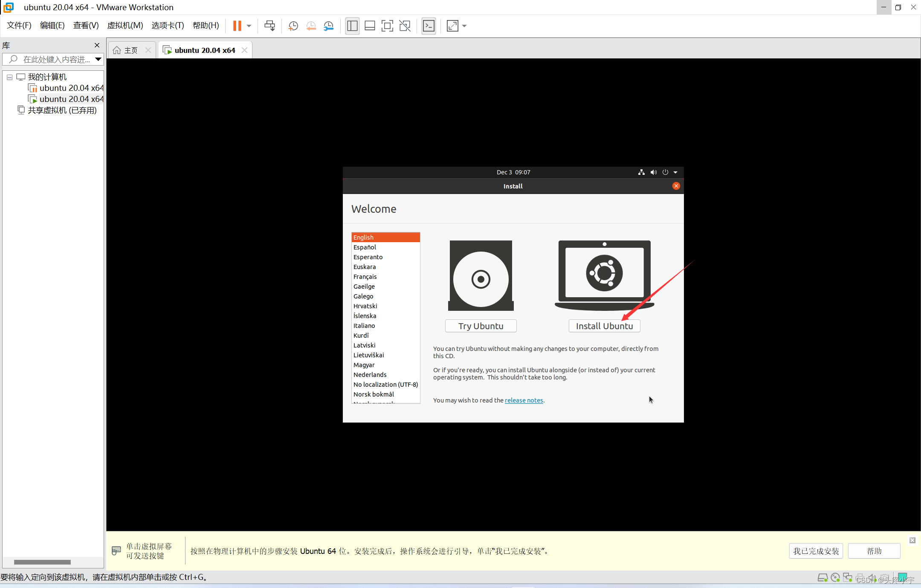
Task: Click the Ubuntu clock Dec 3 09:07
Action: click(x=513, y=172)
